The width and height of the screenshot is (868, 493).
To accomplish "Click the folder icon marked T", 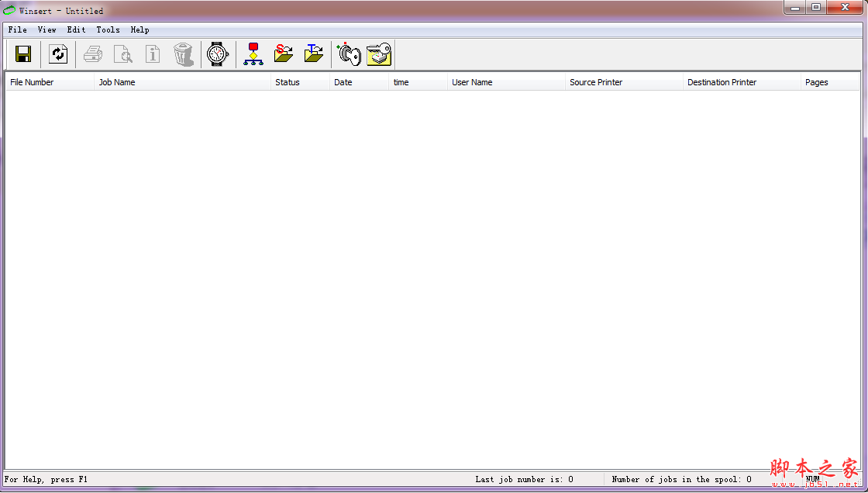I will (314, 54).
